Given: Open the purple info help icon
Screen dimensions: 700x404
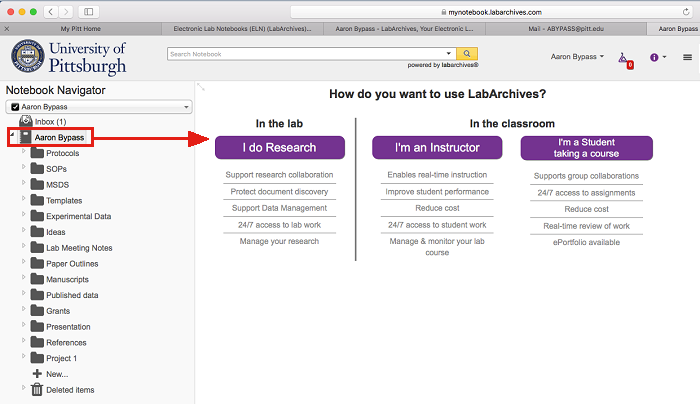Looking at the screenshot, I should [x=654, y=57].
